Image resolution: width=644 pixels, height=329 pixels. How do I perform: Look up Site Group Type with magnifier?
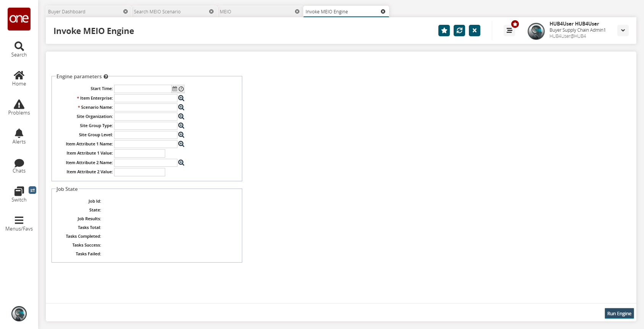pos(181,126)
